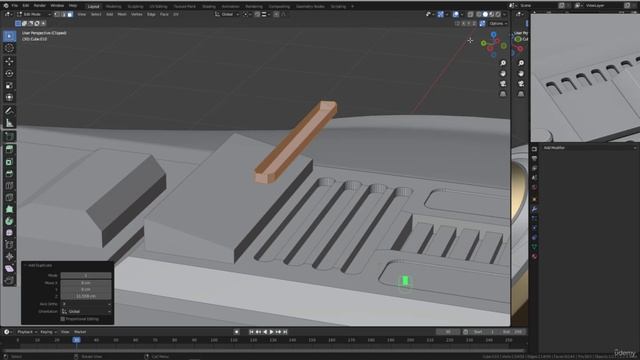Screen dimensions: 640x360
Task: Open Axis Ortho dropdown in operator panel
Action: (x=86, y=304)
